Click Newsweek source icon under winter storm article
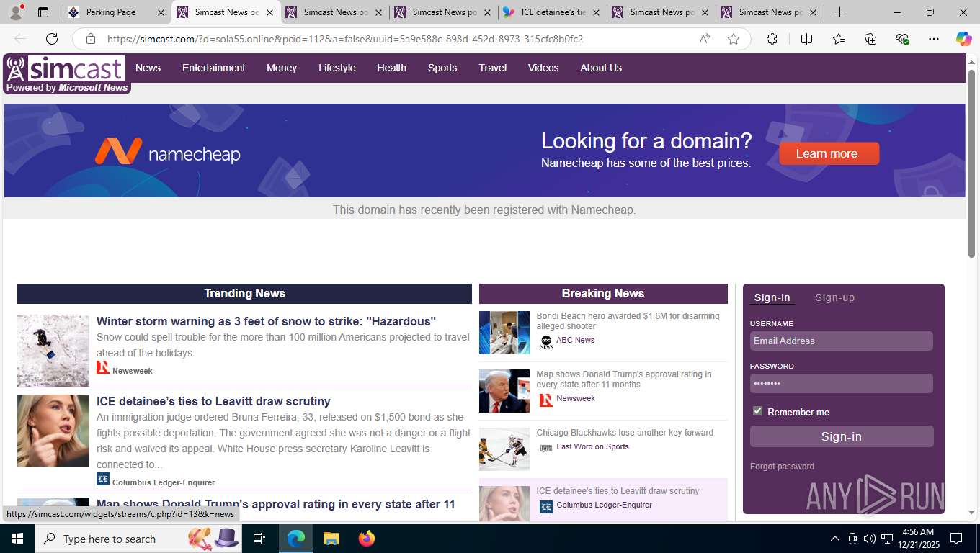This screenshot has width=980, height=553. tap(103, 368)
